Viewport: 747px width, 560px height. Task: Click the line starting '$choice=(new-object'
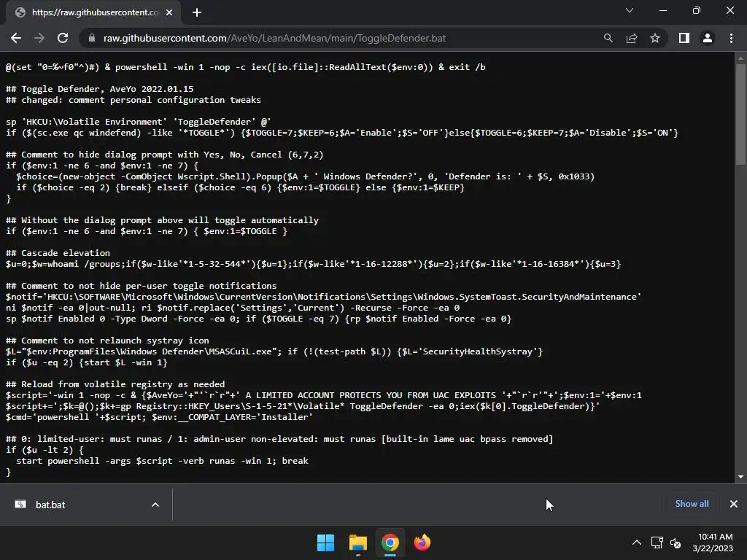(x=306, y=176)
